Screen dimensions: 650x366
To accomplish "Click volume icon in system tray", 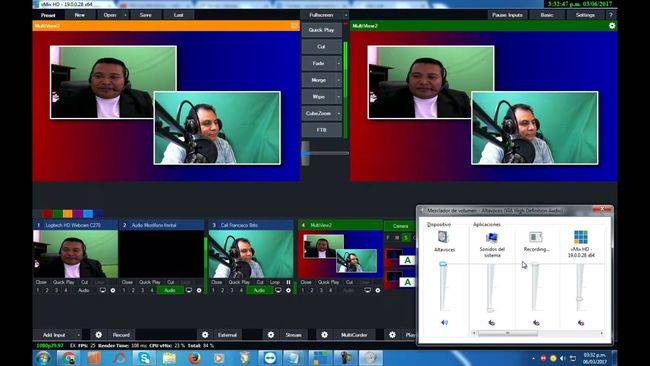I will click(x=563, y=358).
